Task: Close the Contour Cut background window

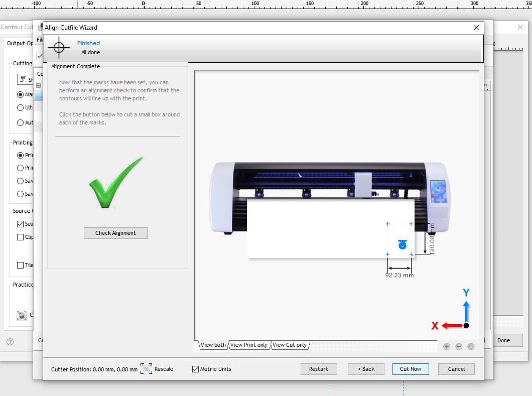Action: click(x=520, y=27)
